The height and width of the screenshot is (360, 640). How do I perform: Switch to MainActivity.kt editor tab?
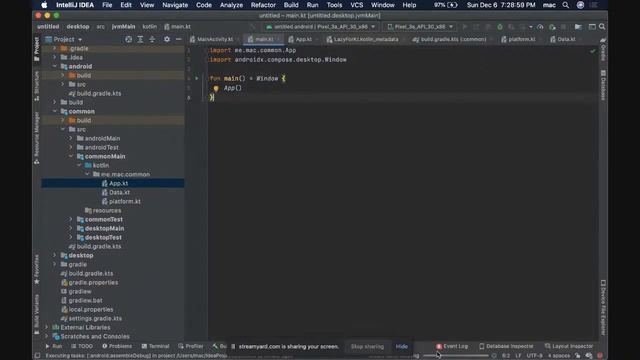(214, 39)
